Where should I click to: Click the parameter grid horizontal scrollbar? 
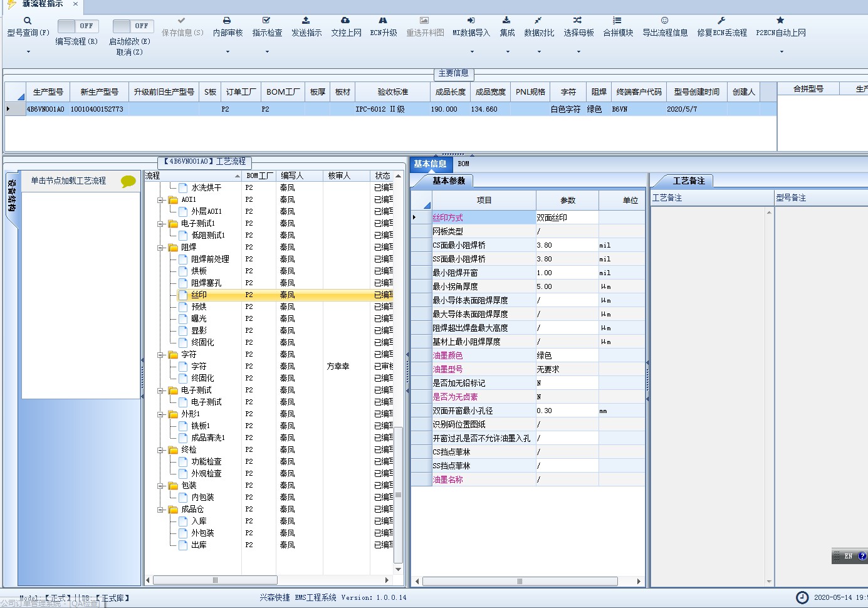520,582
